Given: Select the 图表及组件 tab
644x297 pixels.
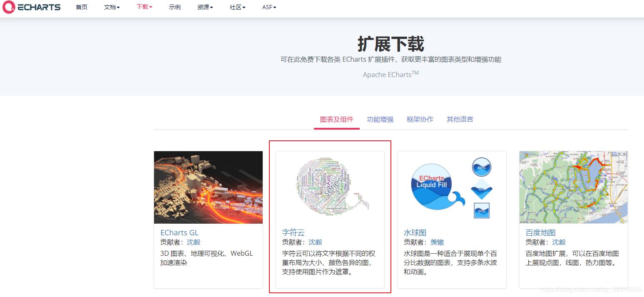Looking at the screenshot, I should [336, 120].
